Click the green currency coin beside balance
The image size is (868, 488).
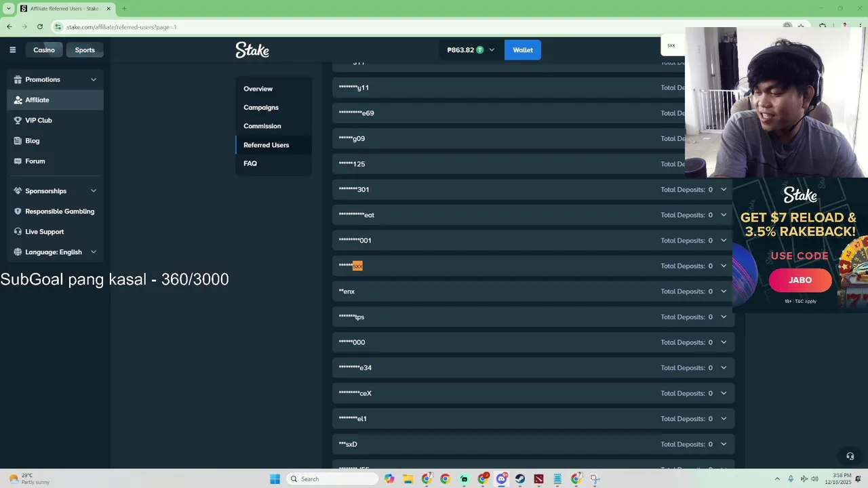pos(479,50)
